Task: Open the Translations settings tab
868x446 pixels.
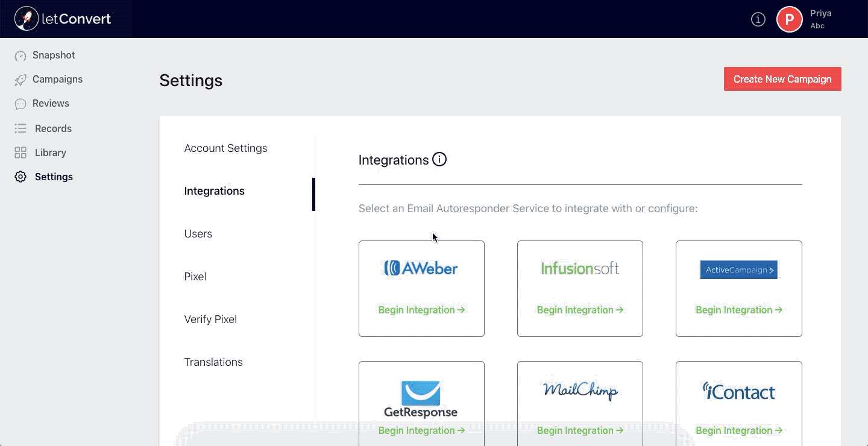Action: (x=213, y=362)
